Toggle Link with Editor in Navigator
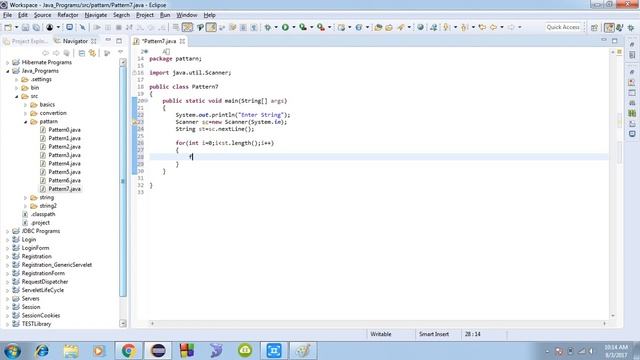The width and height of the screenshot is (640, 360). point(93,53)
